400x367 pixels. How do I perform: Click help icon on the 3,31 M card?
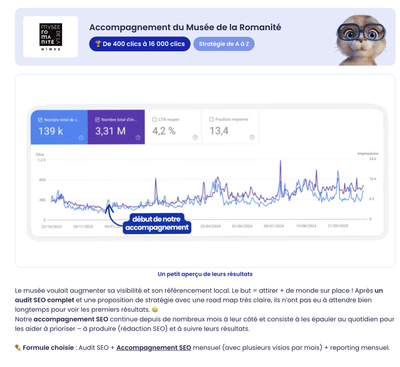(x=138, y=138)
